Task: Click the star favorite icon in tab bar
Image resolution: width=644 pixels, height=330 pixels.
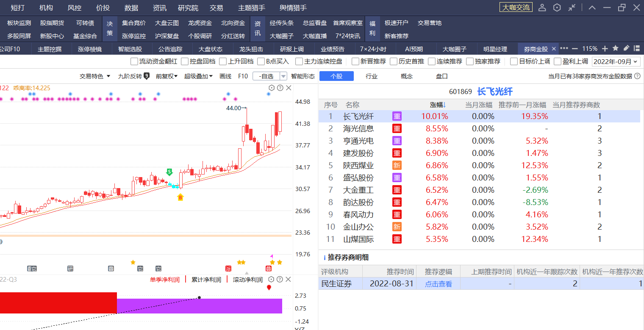Action: tap(616, 48)
